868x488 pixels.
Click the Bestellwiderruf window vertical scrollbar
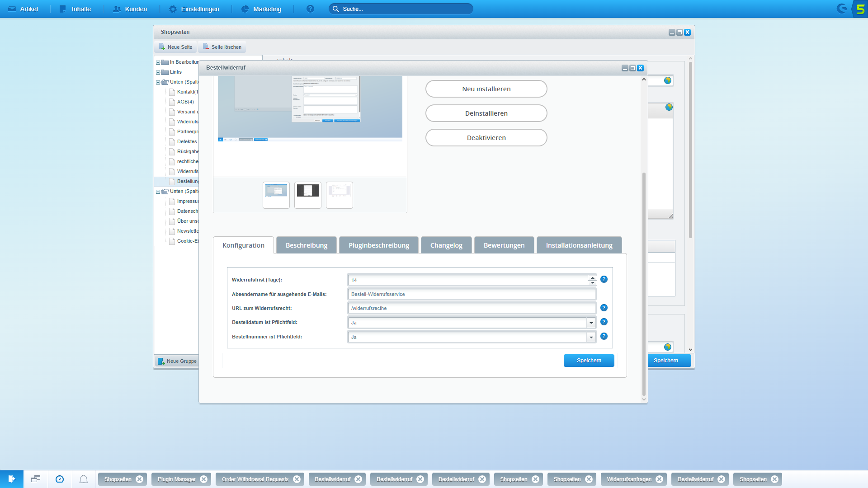644,285
